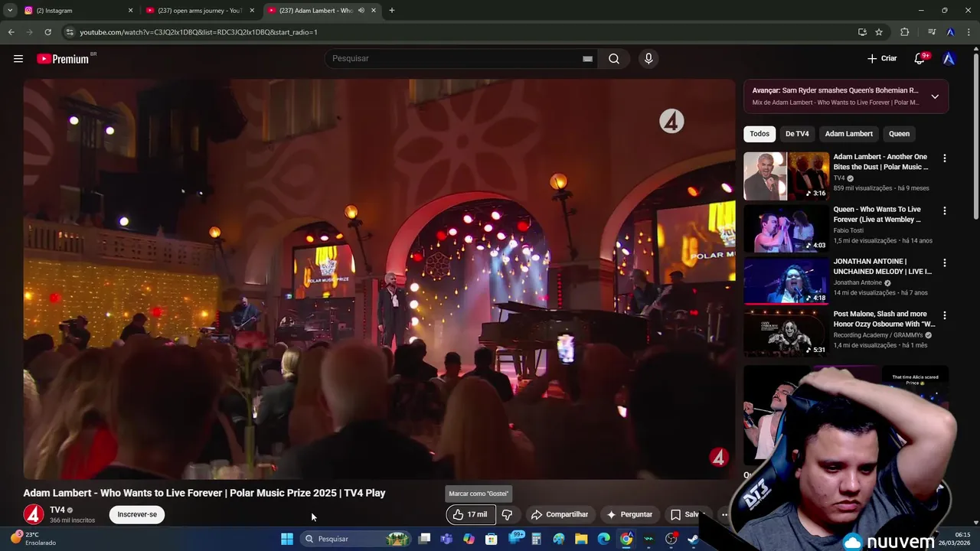The height and width of the screenshot is (551, 980).
Task: Click the Compartilhar share button
Action: pyautogui.click(x=560, y=514)
